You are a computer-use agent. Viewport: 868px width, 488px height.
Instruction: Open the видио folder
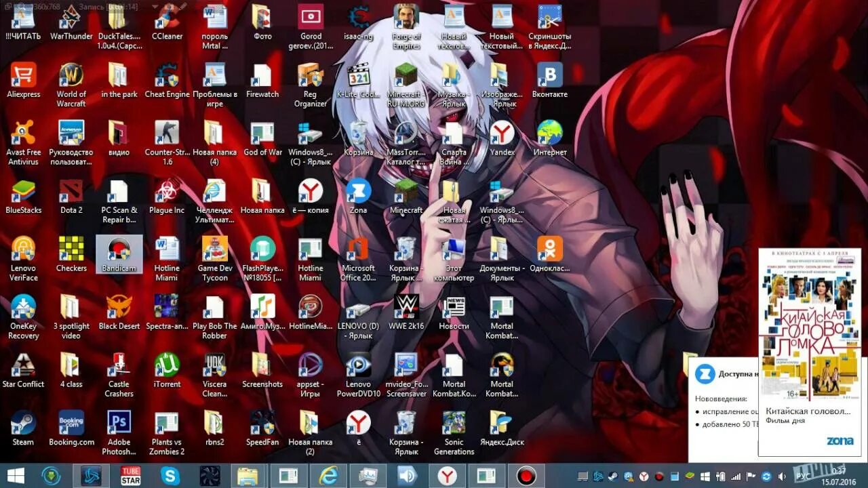coord(119,139)
